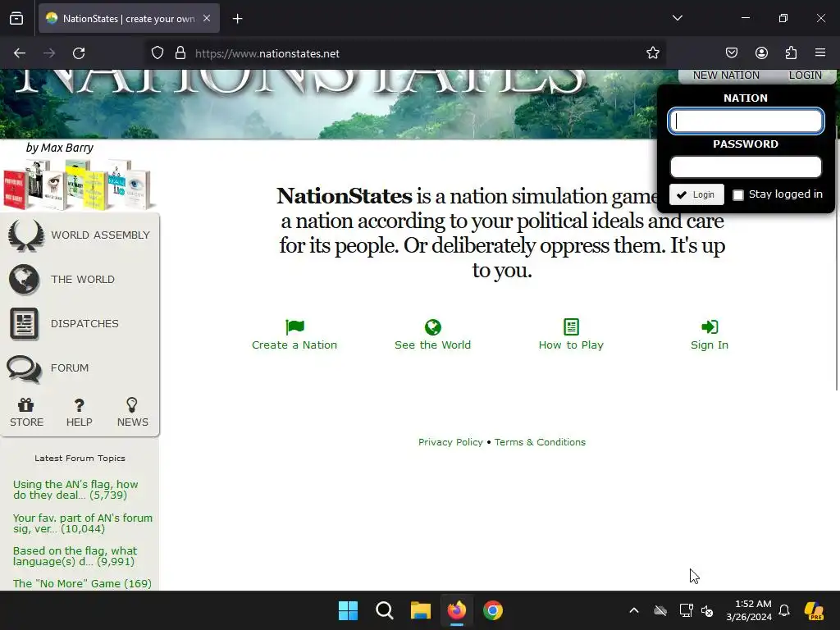Click the Create a Nation flag icon
This screenshot has width=840, height=630.
(x=294, y=326)
